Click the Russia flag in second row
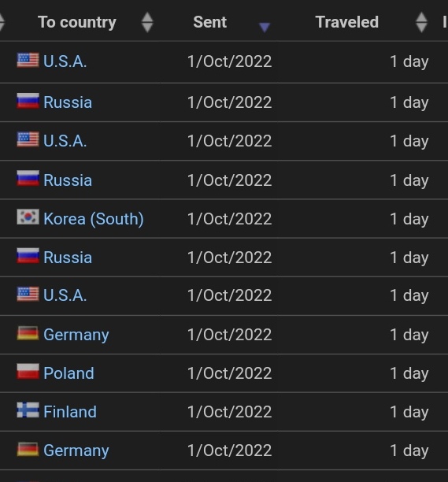The height and width of the screenshot is (482, 448). click(x=28, y=101)
